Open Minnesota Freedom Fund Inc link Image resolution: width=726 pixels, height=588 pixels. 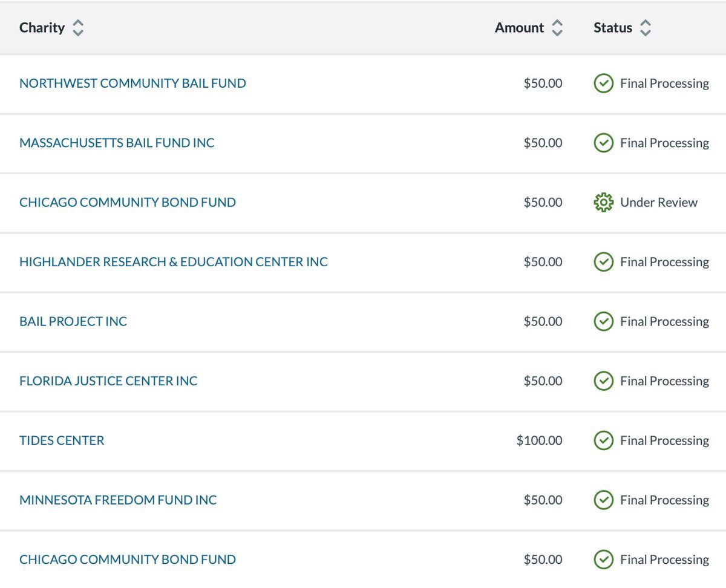118,500
